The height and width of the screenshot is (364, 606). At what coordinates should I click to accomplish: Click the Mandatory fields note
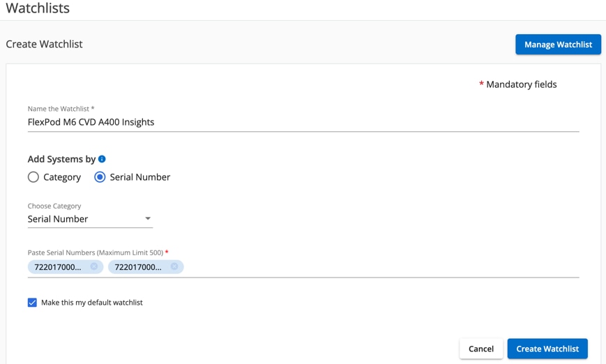click(521, 84)
